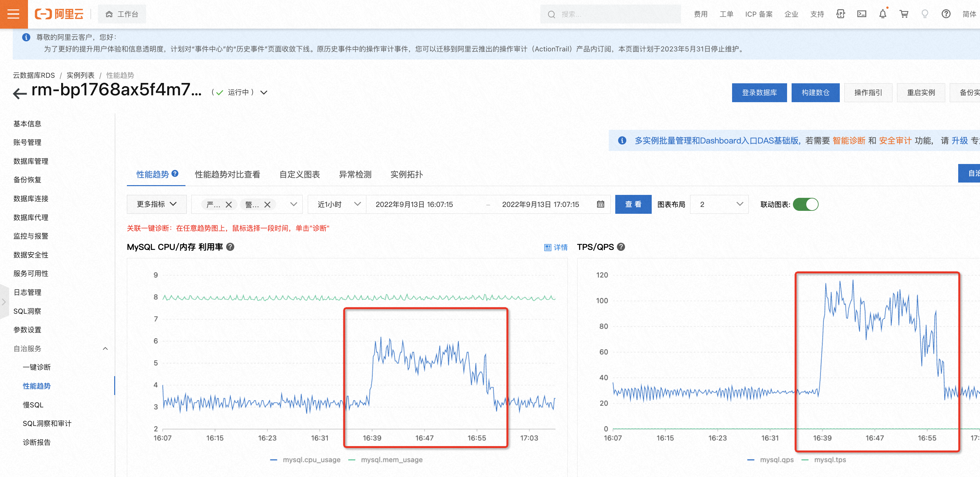The image size is (980, 477).
Task: Open the notifications bell icon
Action: coord(883,14)
